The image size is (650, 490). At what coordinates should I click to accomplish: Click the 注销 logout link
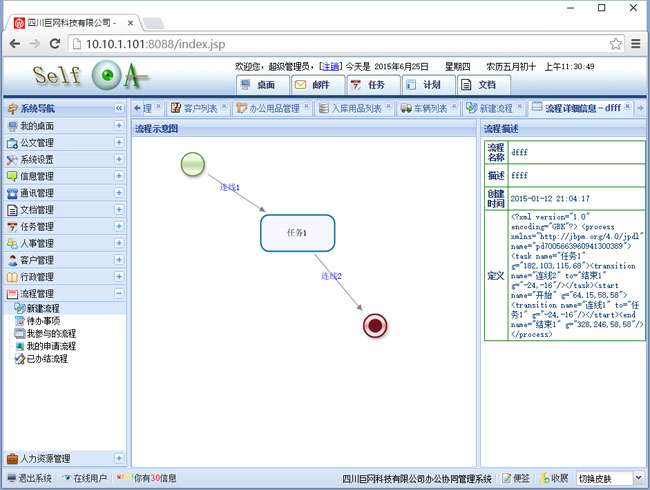coord(329,67)
